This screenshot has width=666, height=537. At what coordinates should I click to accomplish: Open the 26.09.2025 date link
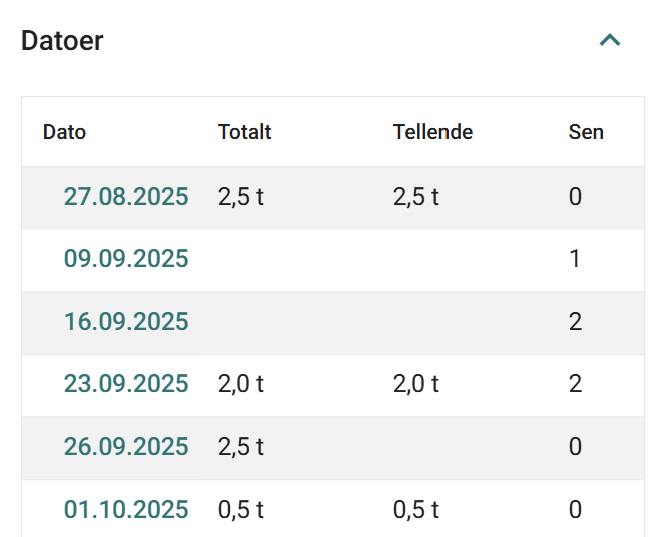(x=126, y=447)
